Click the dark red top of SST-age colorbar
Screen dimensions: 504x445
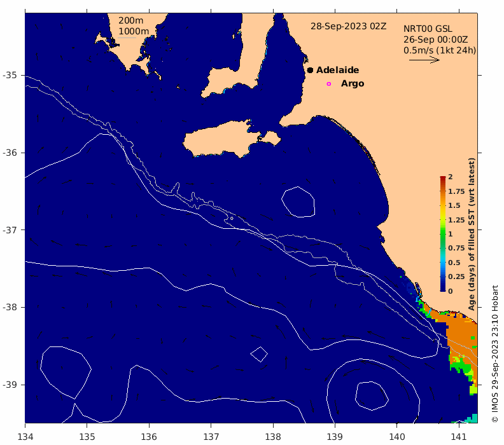443,179
